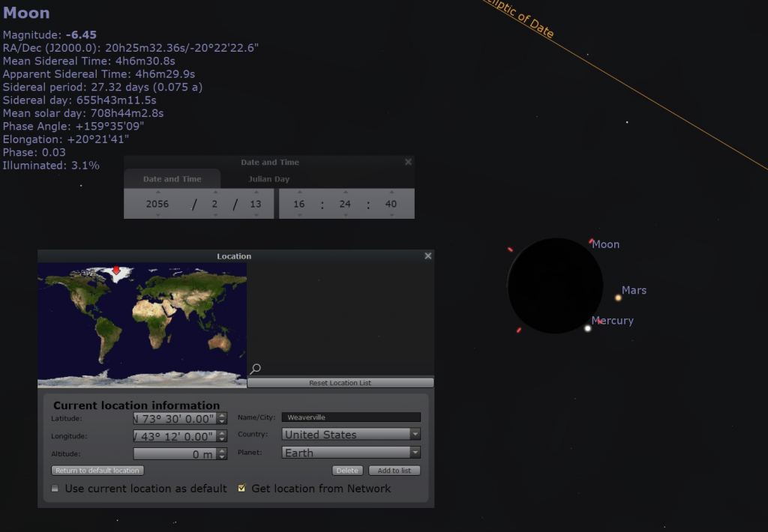Click the location search magnifier icon

[256, 369]
